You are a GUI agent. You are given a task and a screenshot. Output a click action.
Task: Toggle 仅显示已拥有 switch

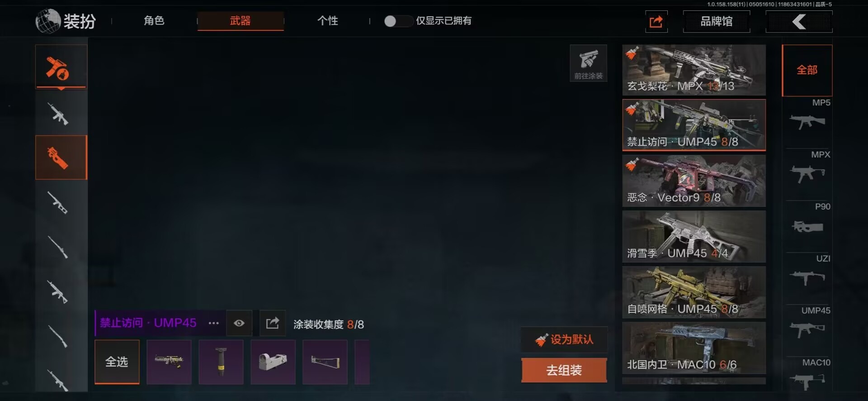point(398,21)
